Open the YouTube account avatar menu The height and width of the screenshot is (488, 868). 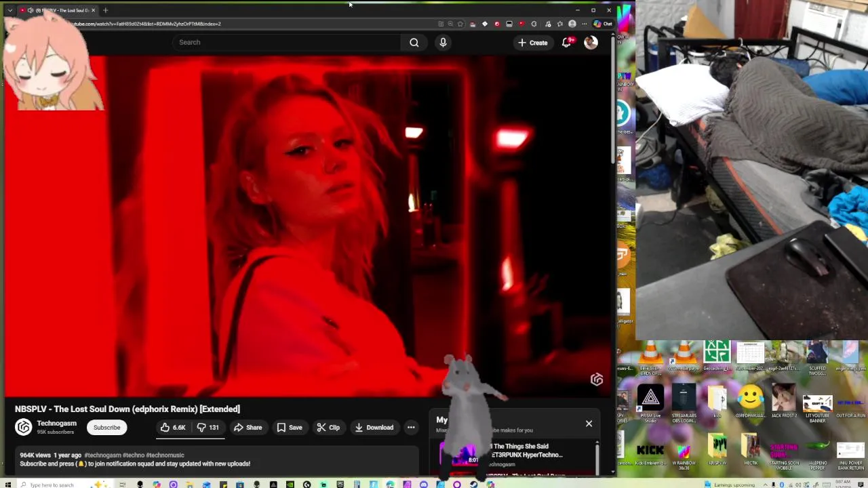coord(591,42)
